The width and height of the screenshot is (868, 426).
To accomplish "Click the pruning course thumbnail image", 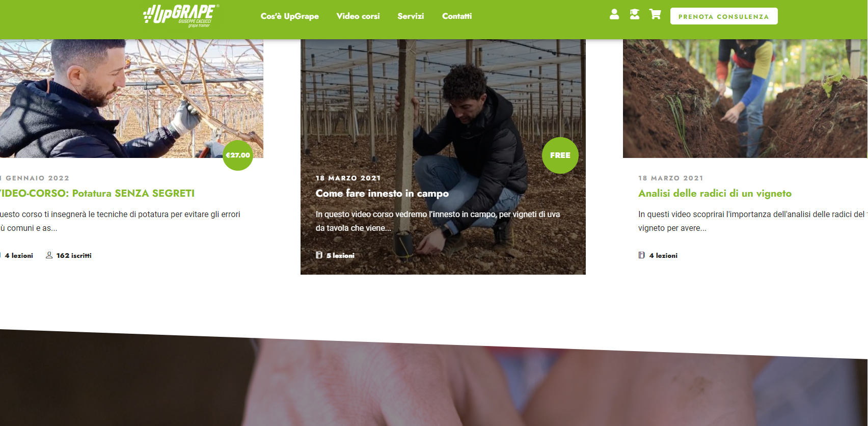I will point(131,98).
